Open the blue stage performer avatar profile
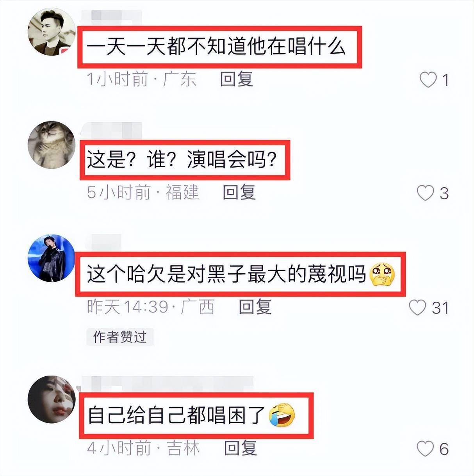The height and width of the screenshot is (476, 474). tap(52, 258)
